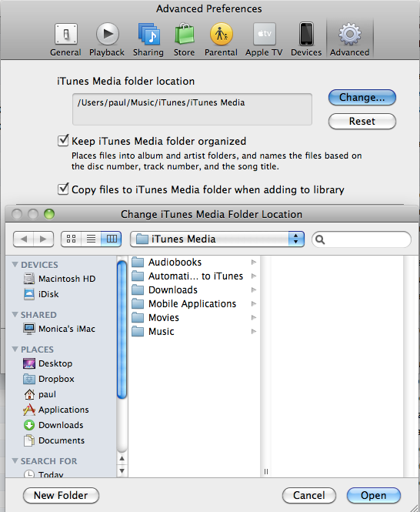Viewport: 420px width, 512px height.
Task: Select the Store preferences tab
Action: pos(184,40)
